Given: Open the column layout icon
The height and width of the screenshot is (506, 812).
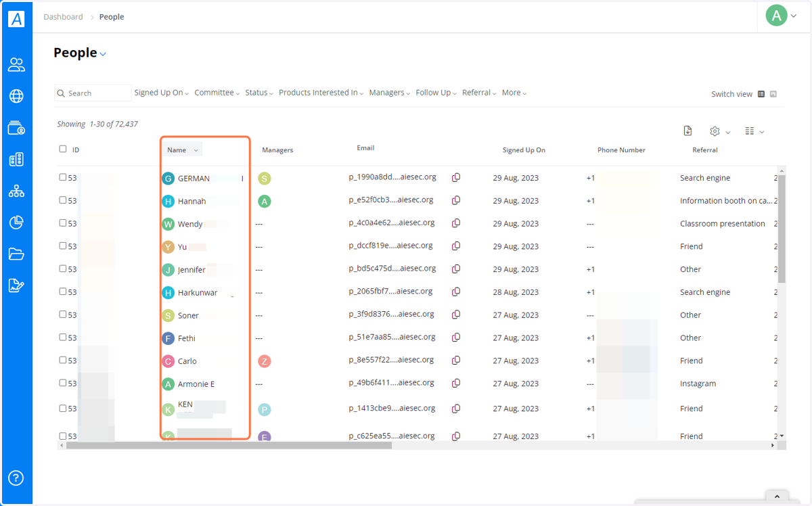Looking at the screenshot, I should [x=750, y=131].
